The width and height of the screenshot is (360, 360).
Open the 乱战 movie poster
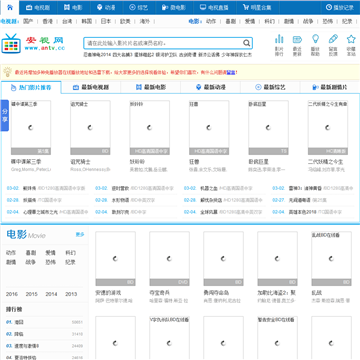(x=331, y=259)
